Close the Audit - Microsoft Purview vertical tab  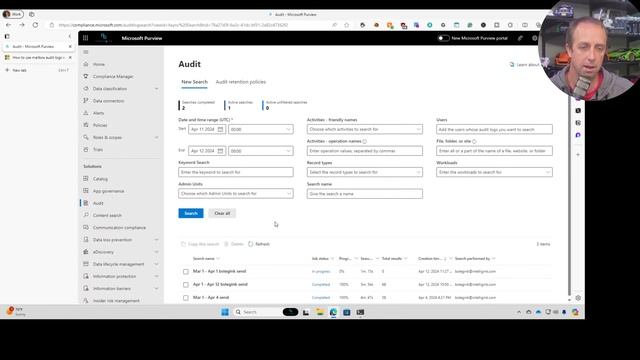coord(70,47)
